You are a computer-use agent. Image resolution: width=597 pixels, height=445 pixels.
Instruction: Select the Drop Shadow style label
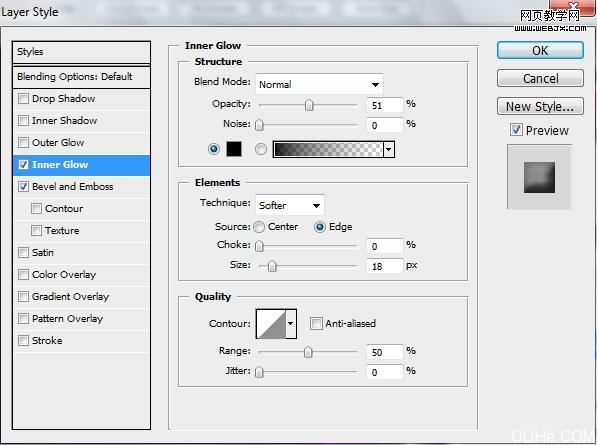(x=64, y=99)
